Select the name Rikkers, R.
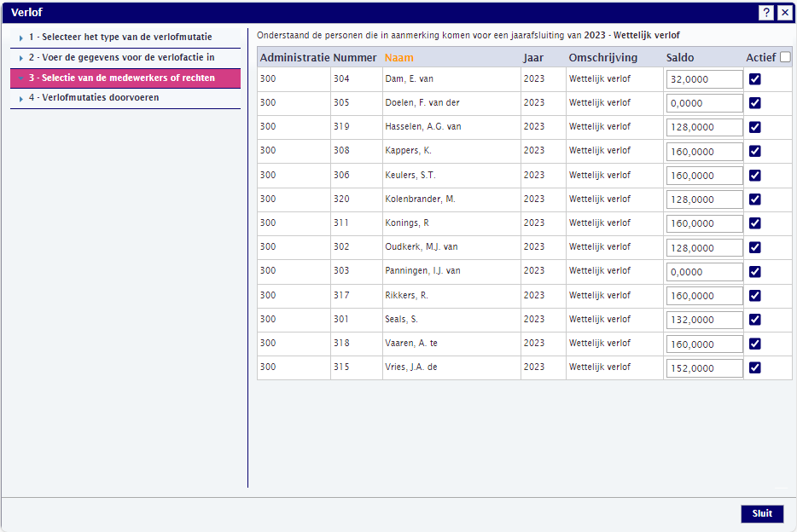The width and height of the screenshot is (797, 532). 406,295
